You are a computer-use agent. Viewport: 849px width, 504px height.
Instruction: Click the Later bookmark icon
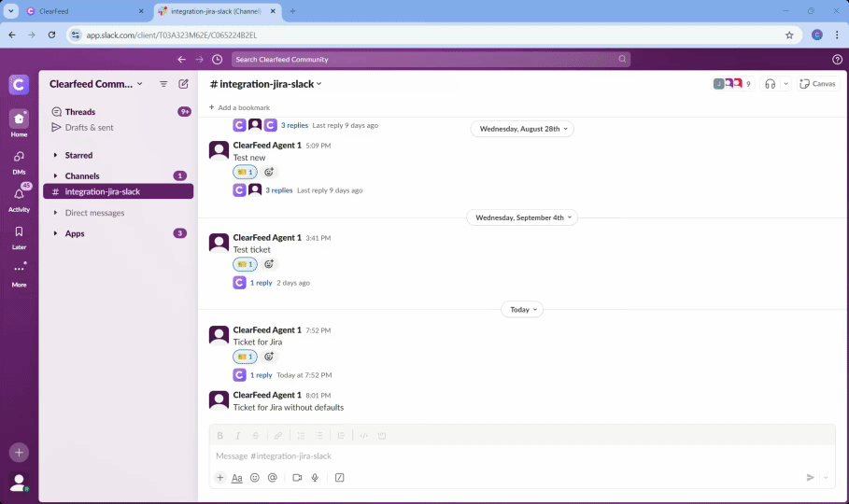pyautogui.click(x=19, y=233)
